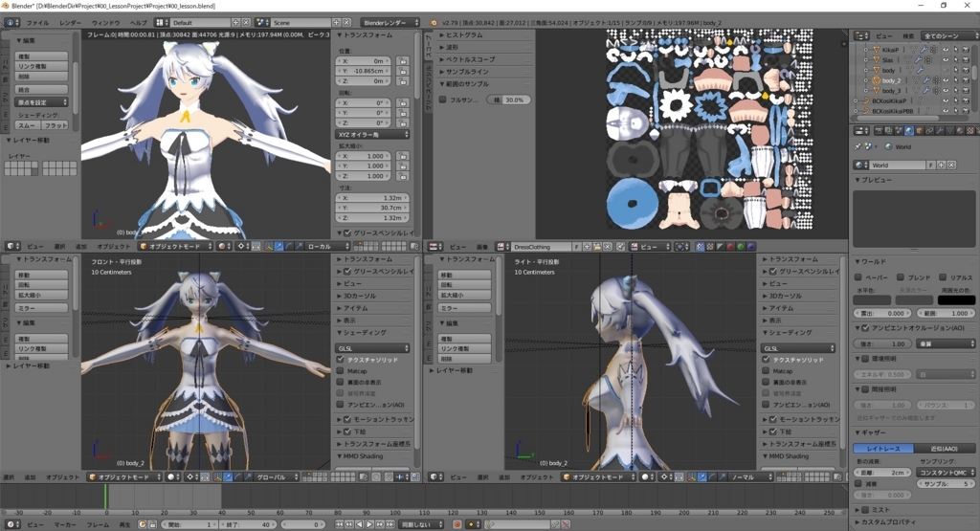Open the mesh Data triangle properties tab
980x531 pixels.
[949, 130]
